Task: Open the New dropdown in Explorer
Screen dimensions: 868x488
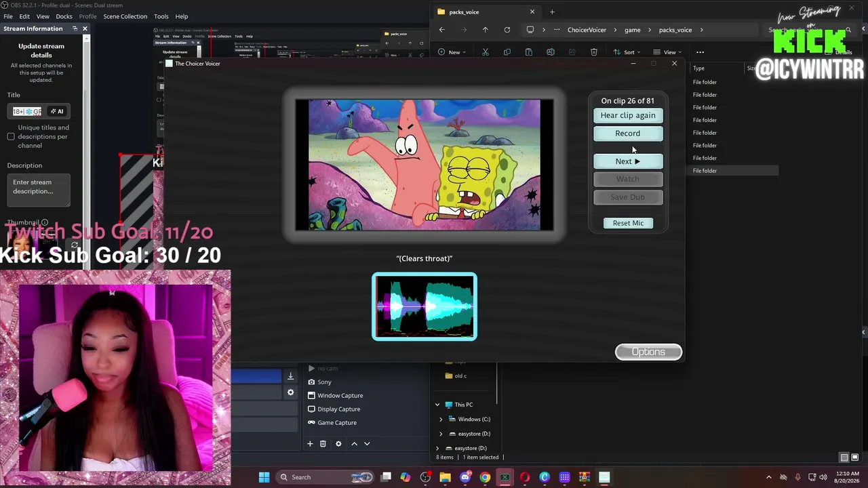Action: click(452, 52)
